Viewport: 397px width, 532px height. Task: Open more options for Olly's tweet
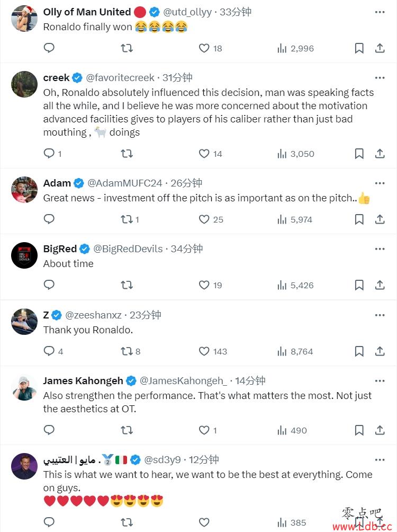click(x=380, y=12)
